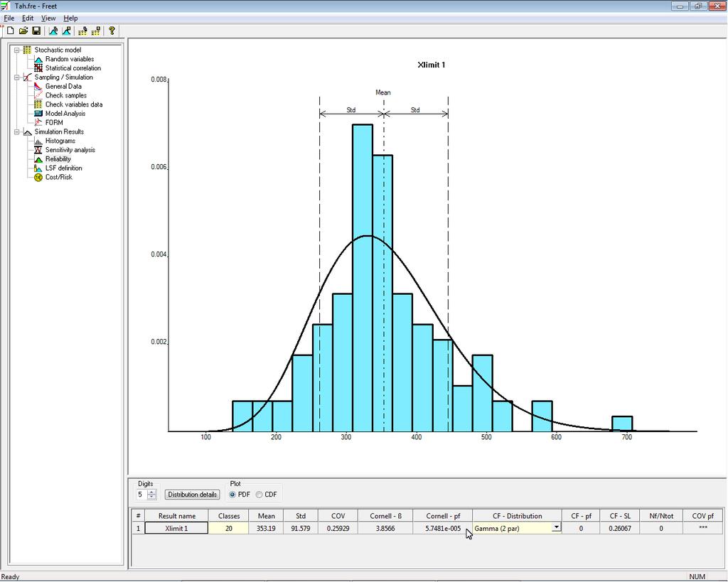Screen dimensions: 728x582
Task: Click the Save floppy disk icon
Action: click(36, 31)
